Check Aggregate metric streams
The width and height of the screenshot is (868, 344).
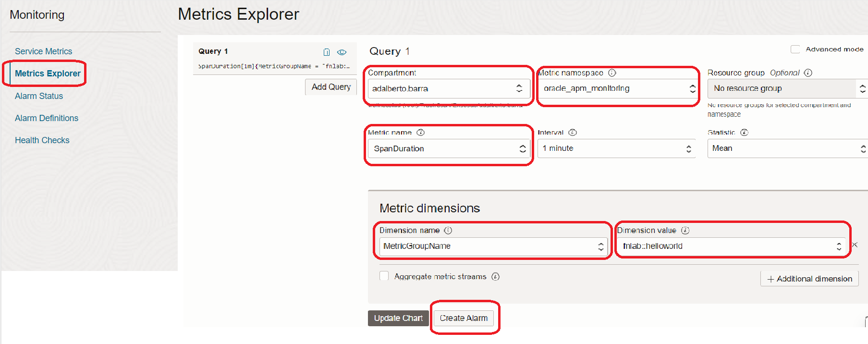tap(384, 276)
